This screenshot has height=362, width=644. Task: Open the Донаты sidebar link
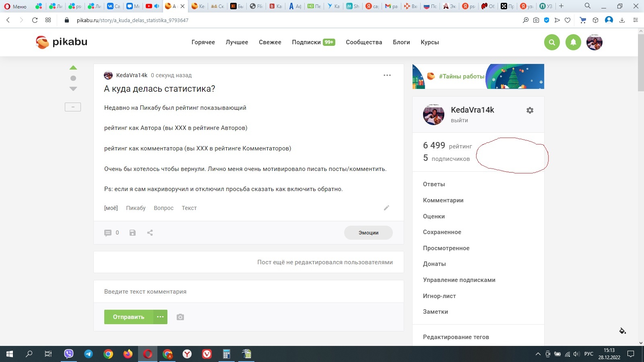tap(434, 264)
